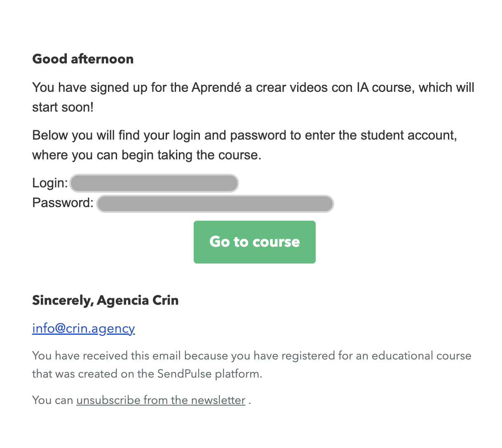This screenshot has width=502, height=448.
Task: Click the words which will in first paragraph
Action: [446, 87]
